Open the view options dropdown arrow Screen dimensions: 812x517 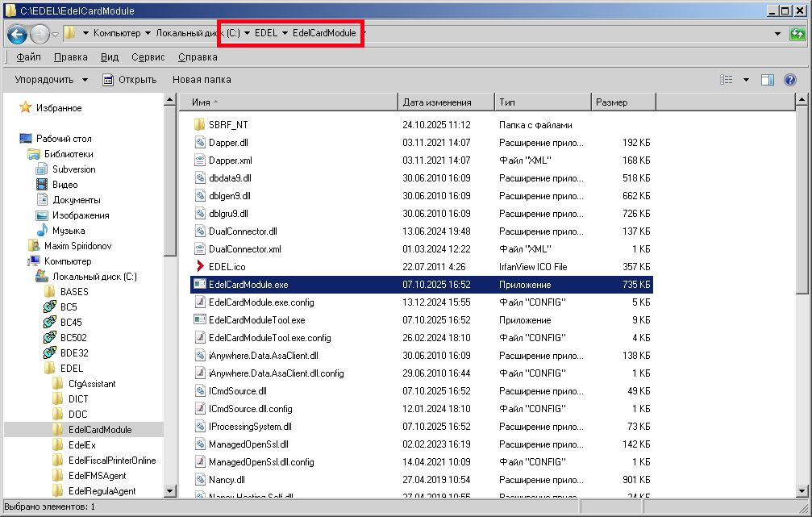[746, 80]
